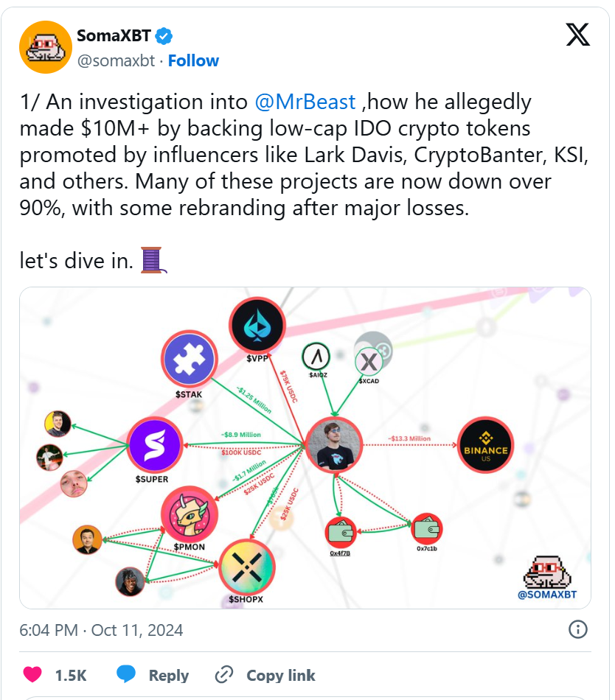Click the copy link chain icon
The height and width of the screenshot is (700, 615).
tap(223, 675)
